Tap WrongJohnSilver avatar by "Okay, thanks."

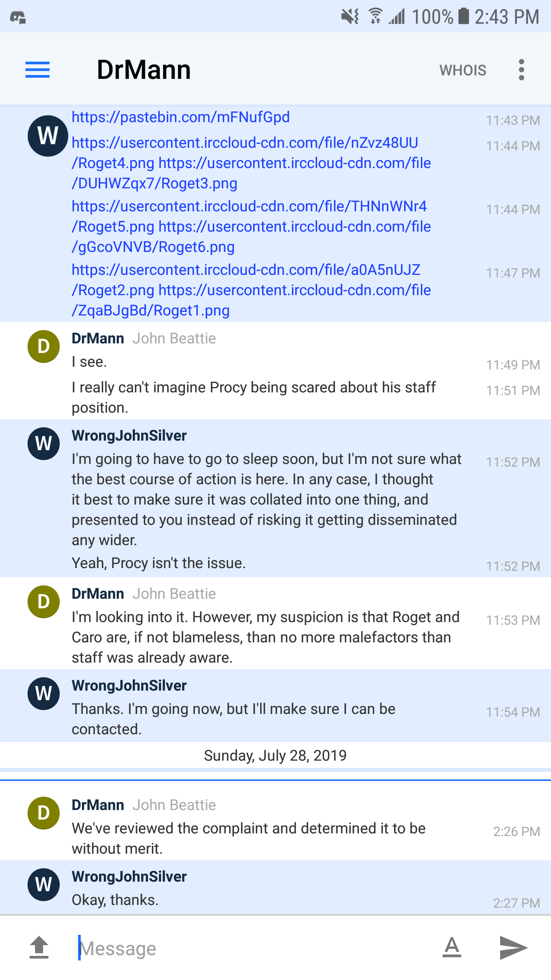(44, 884)
